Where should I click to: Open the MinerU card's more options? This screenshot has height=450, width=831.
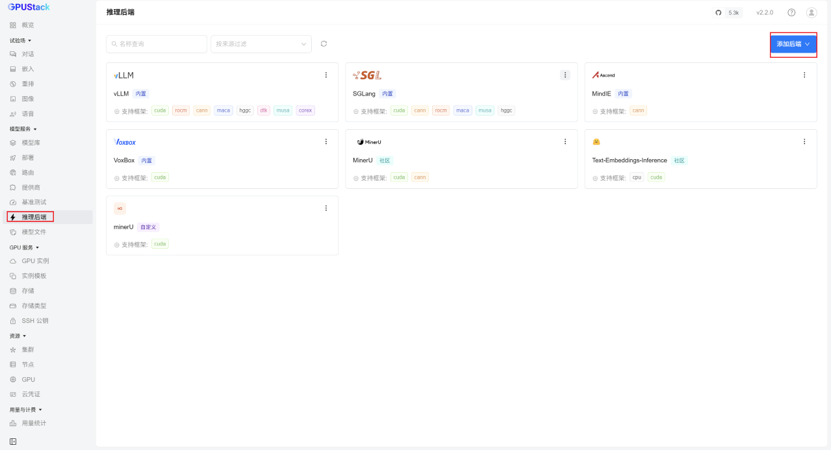tap(565, 142)
